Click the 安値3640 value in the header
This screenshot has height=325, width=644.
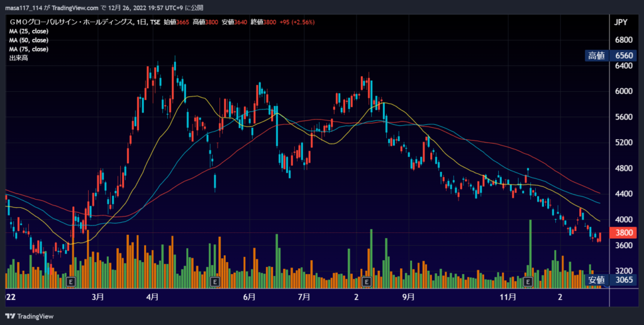234,22
